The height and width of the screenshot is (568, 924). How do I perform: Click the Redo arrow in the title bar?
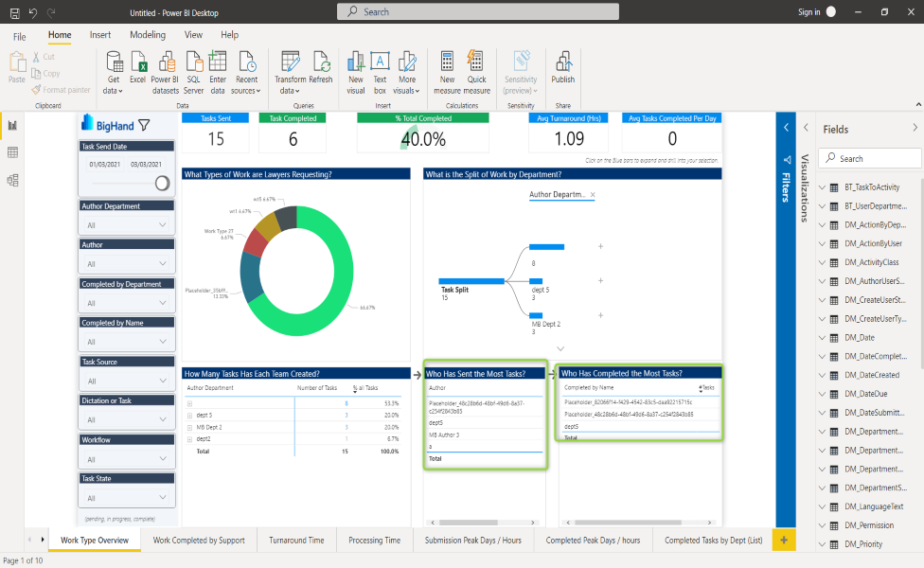(51, 12)
